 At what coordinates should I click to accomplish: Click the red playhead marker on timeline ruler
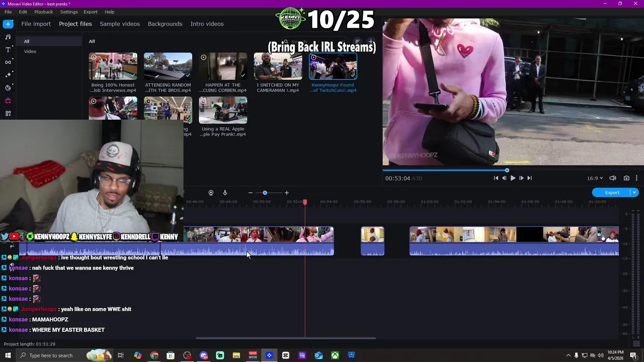click(x=305, y=202)
